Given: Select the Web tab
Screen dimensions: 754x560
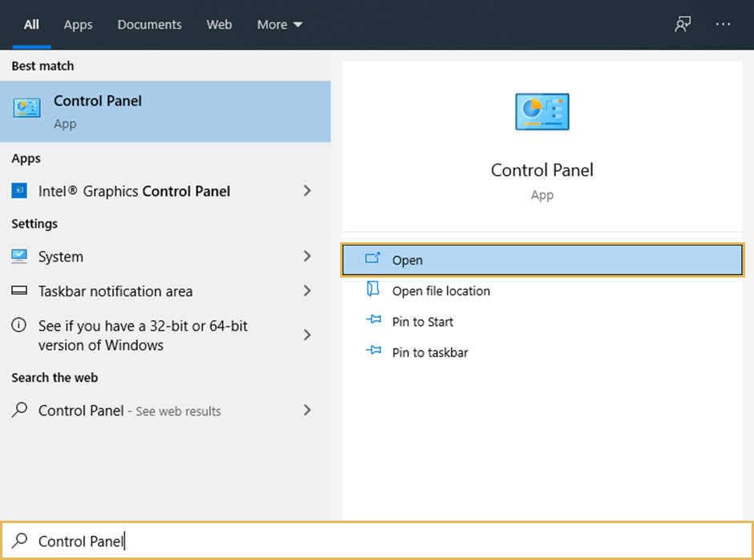Looking at the screenshot, I should (x=219, y=24).
